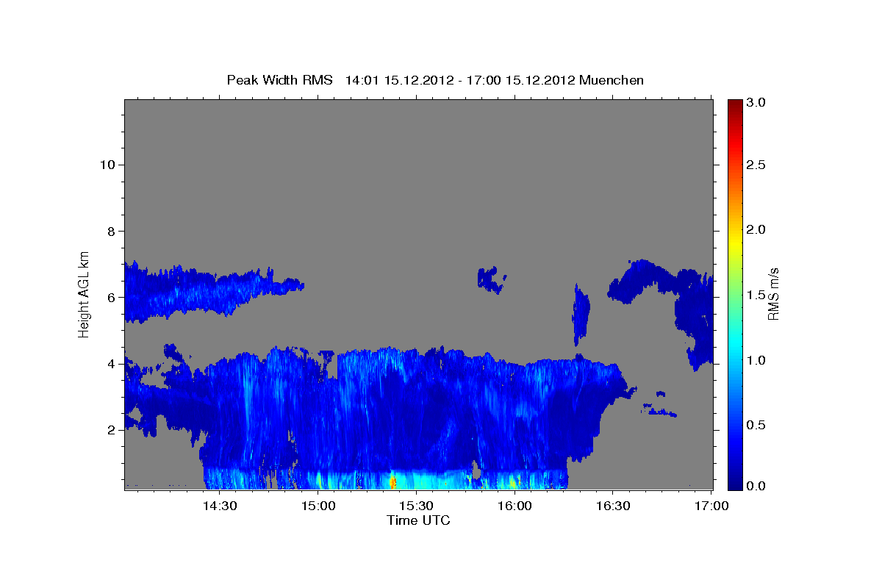Click the dark blue bottom of colorbar
Image resolution: width=882 pixels, height=588 pixels.
pos(735,484)
